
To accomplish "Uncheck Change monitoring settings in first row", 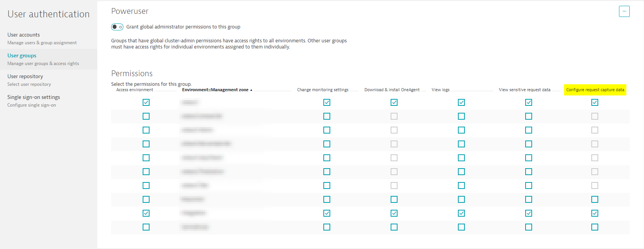I will point(327,102).
